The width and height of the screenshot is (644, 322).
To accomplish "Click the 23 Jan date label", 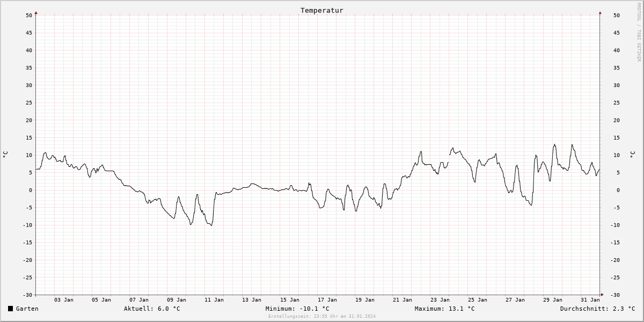I will click(440, 299).
